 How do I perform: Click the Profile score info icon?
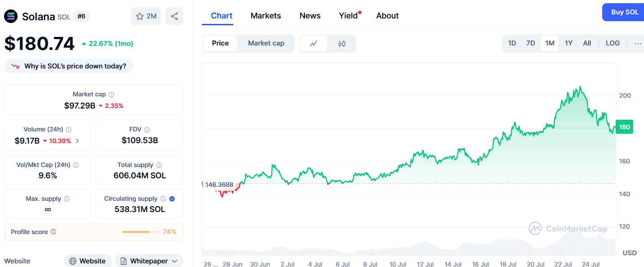click(x=54, y=232)
